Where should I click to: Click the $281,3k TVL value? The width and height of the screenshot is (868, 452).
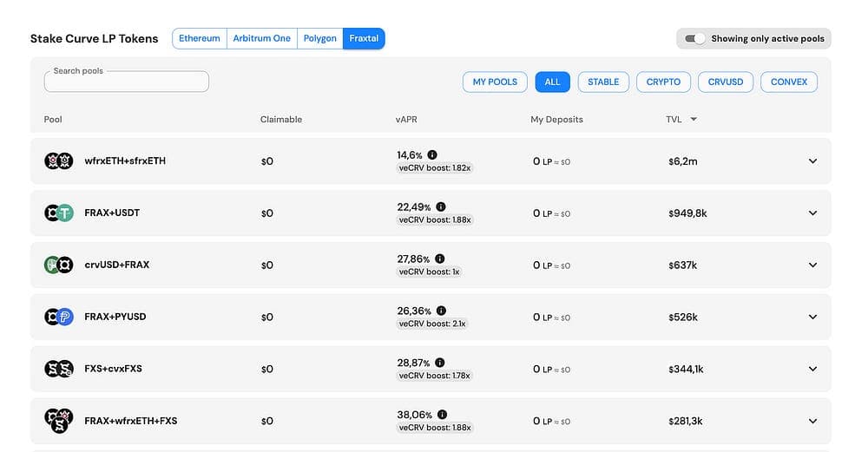click(686, 422)
